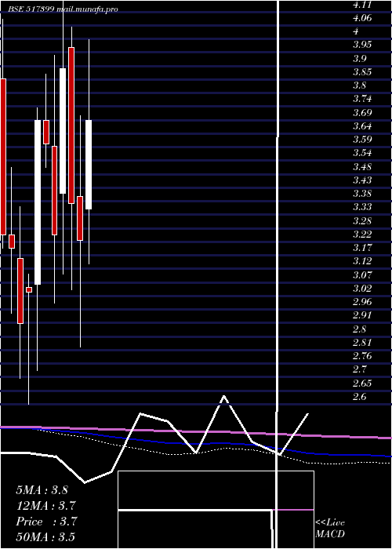Choose the 3.43 price axis label
The image size is (392, 549).
[x=362, y=180]
